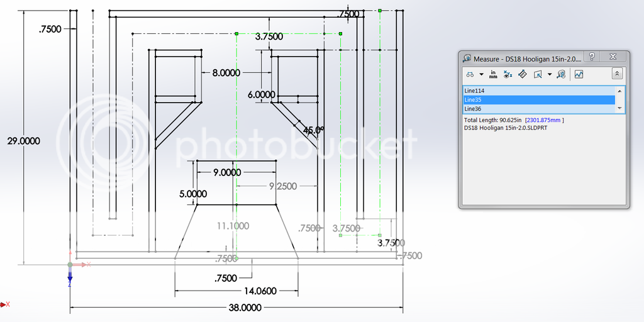The height and width of the screenshot is (322, 644).
Task: Toggle Show XYZ Measurements icon
Action: click(x=508, y=74)
